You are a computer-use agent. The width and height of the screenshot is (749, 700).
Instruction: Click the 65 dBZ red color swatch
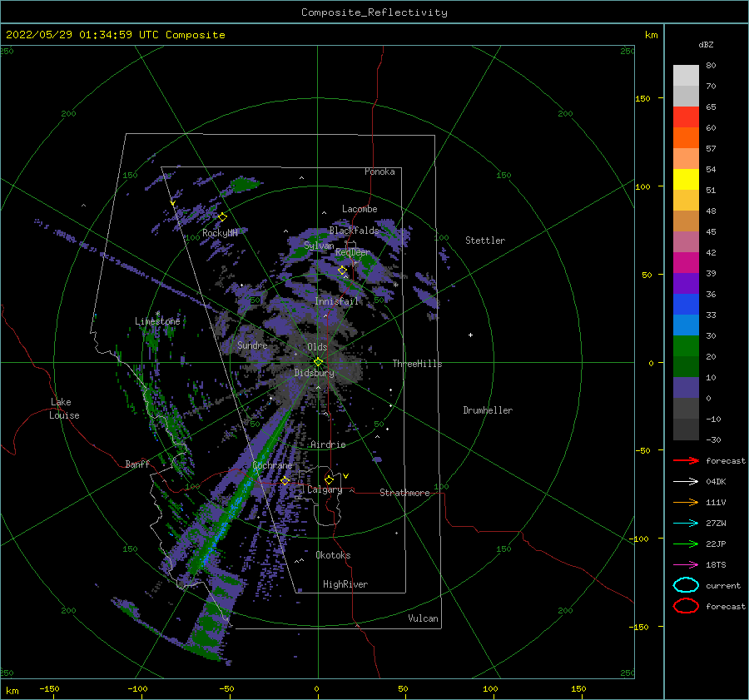(686, 117)
